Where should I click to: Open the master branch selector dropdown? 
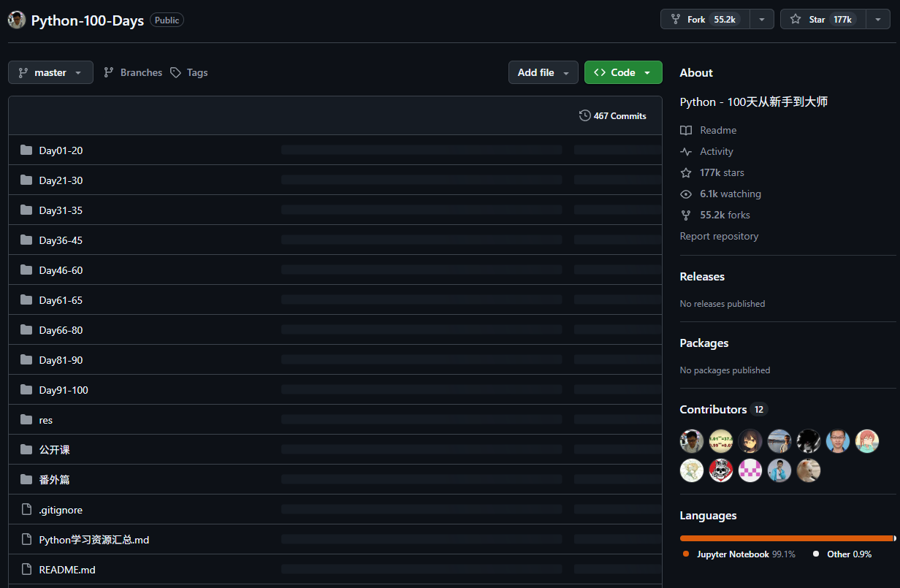point(50,72)
